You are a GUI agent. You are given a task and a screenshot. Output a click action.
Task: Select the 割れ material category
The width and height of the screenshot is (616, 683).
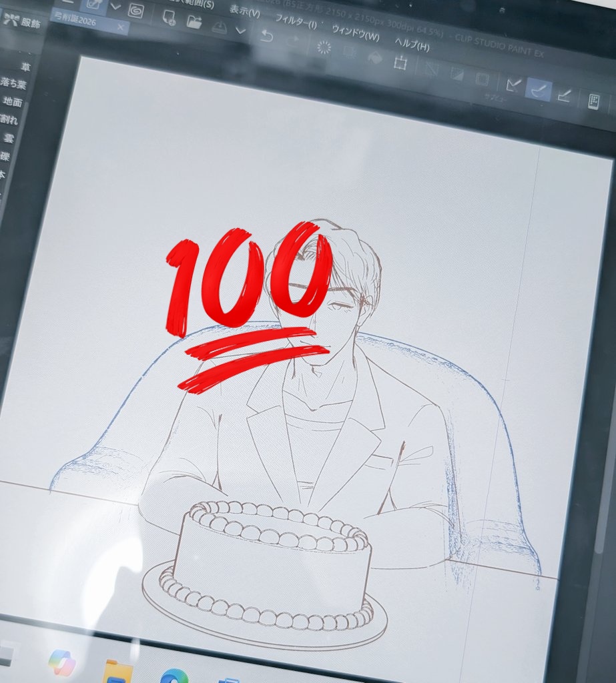pos(9,119)
